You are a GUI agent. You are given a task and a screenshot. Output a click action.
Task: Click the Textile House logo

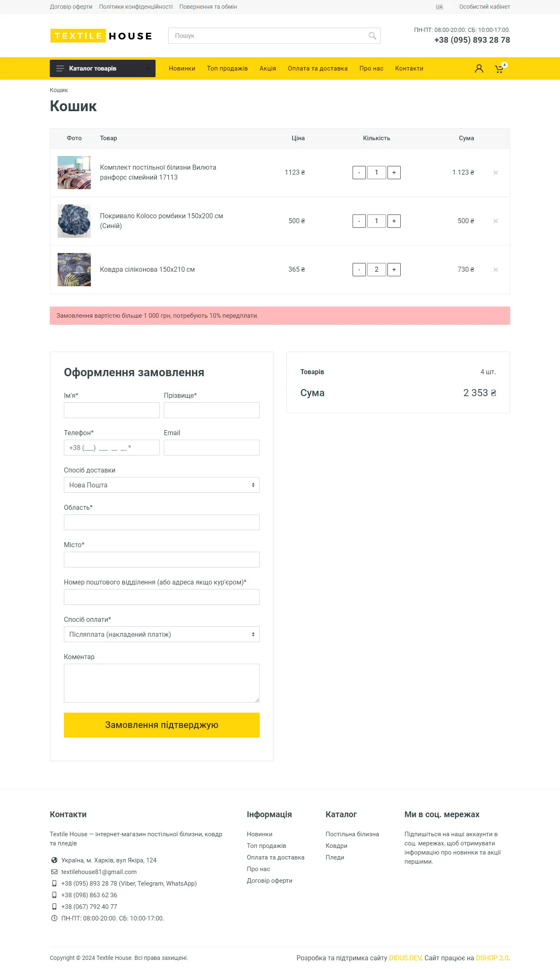pyautogui.click(x=101, y=36)
